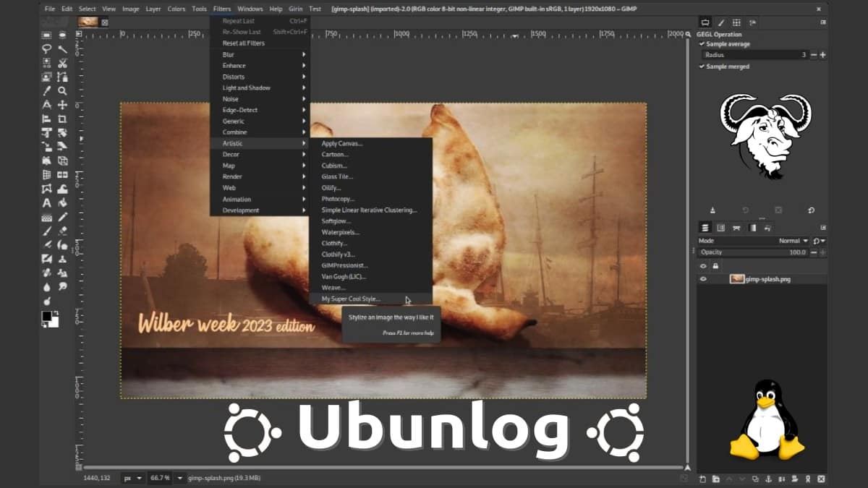Click the layer Opacity slider
Image resolution: width=868 pixels, height=488 pixels.
[x=752, y=252]
